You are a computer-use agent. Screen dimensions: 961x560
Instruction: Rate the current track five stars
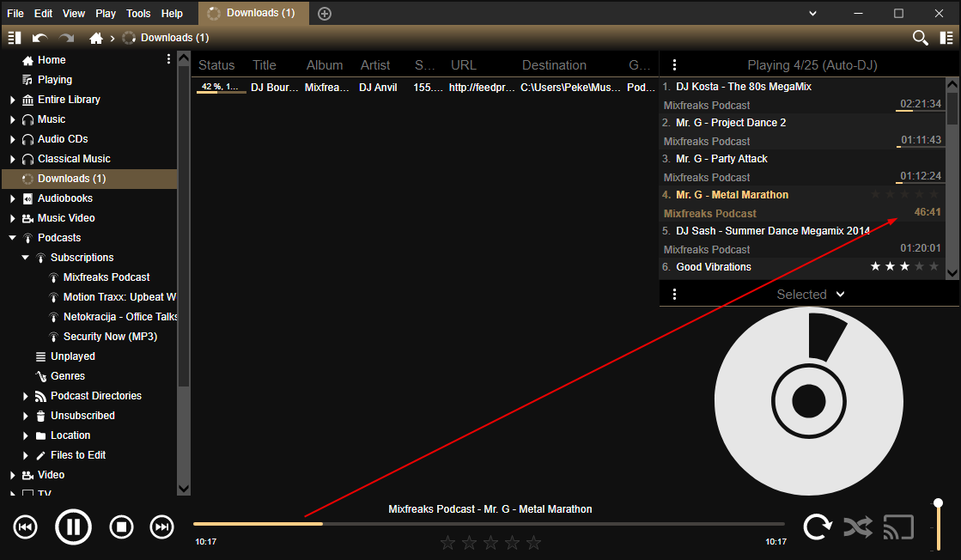click(x=533, y=543)
